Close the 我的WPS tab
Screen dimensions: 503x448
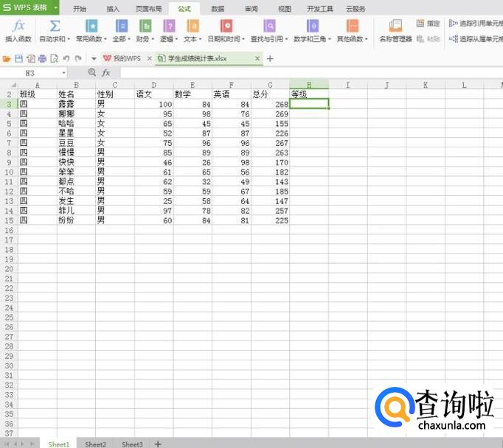click(150, 58)
